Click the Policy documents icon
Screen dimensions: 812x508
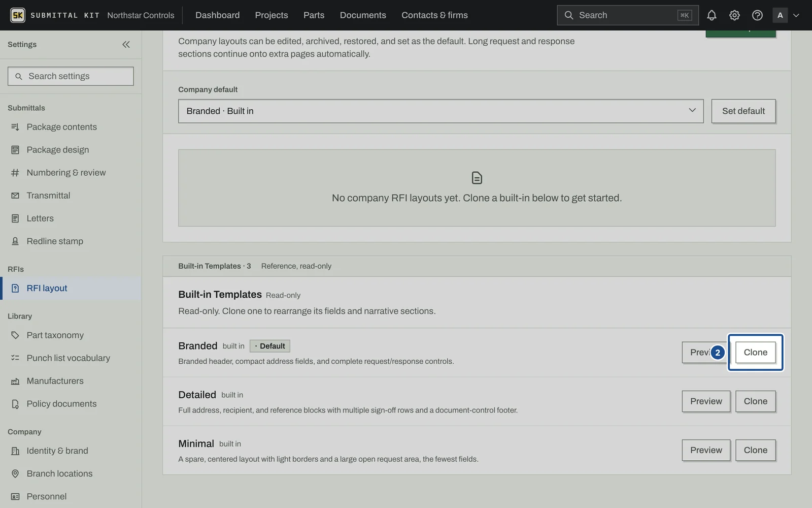[15, 404]
